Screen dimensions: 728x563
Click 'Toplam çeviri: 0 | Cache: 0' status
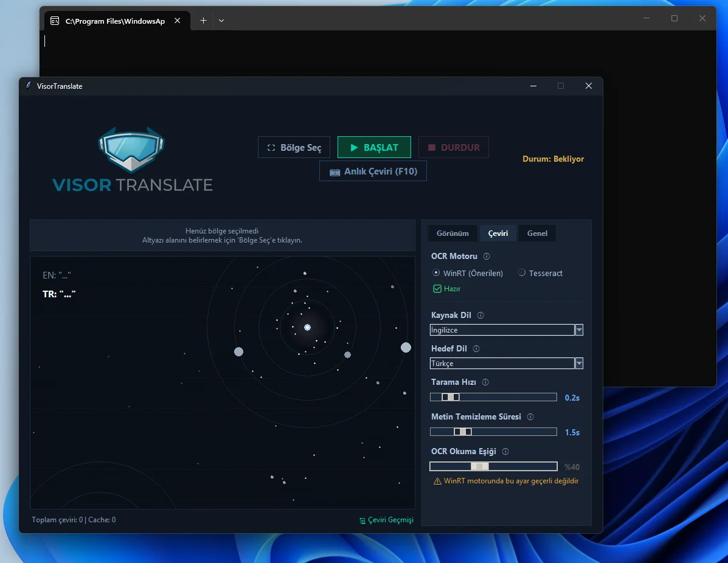74,520
